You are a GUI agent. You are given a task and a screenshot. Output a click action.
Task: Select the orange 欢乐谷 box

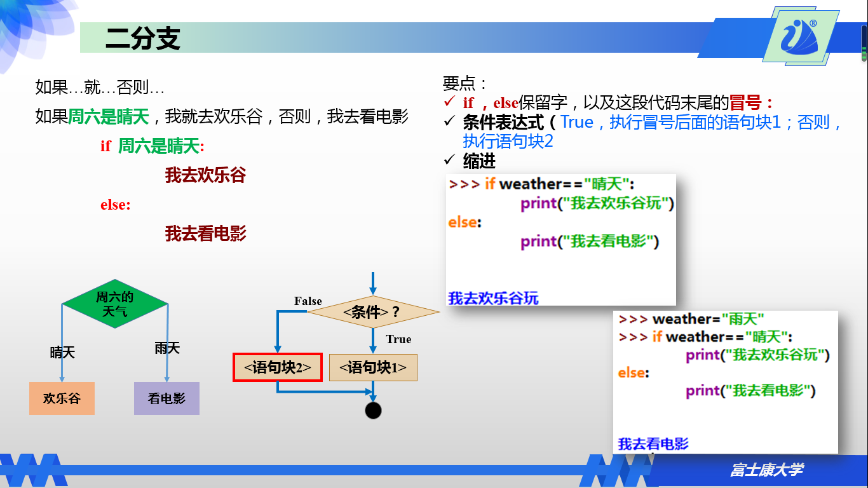pyautogui.click(x=62, y=398)
